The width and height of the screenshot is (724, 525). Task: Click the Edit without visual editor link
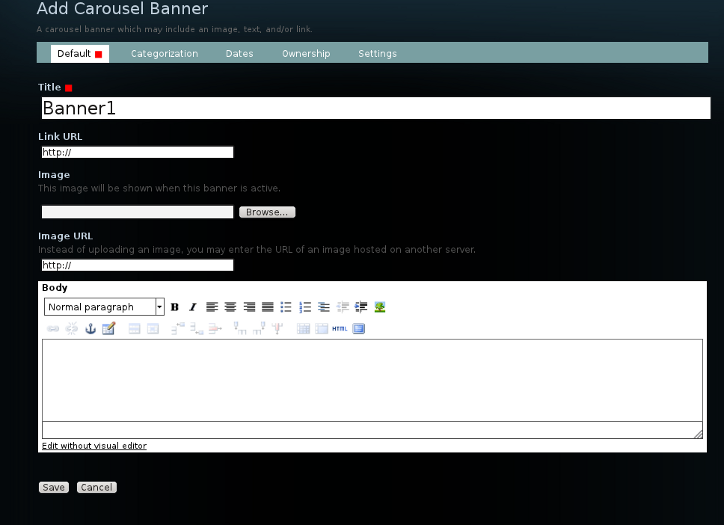[x=94, y=446]
